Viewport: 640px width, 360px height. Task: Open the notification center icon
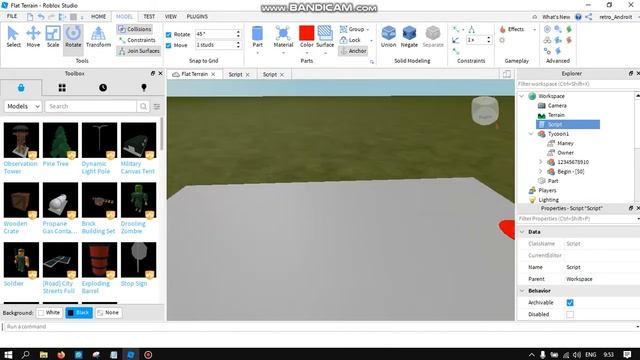point(627,354)
